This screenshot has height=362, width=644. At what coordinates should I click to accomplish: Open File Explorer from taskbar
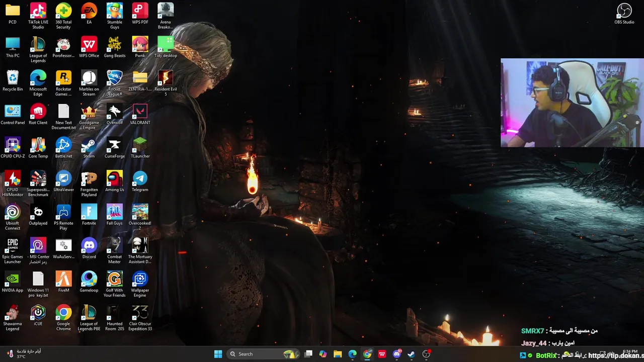pyautogui.click(x=338, y=354)
